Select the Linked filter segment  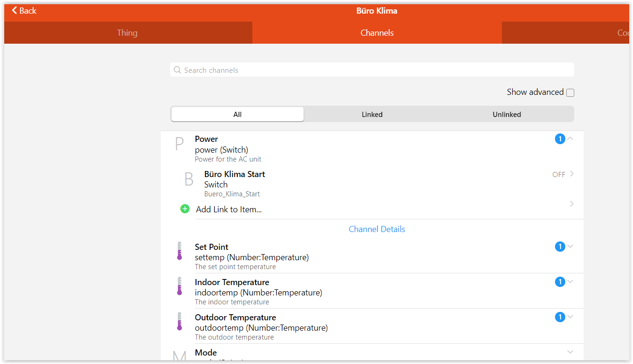click(372, 114)
